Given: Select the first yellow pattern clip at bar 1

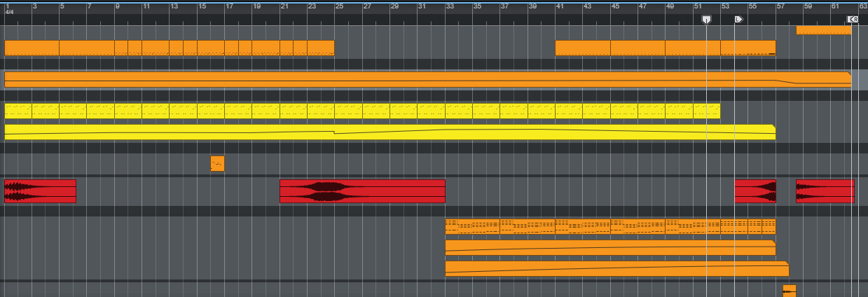Looking at the screenshot, I should (32, 111).
